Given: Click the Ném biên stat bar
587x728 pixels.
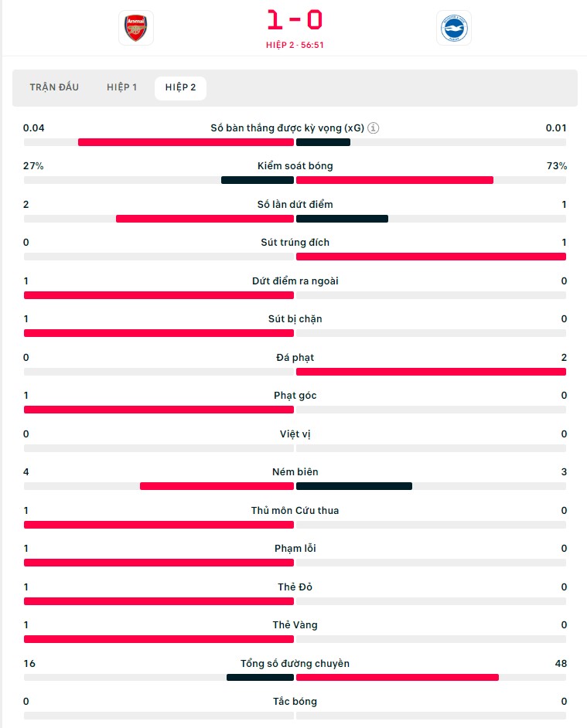Looking at the screenshot, I should click(295, 486).
